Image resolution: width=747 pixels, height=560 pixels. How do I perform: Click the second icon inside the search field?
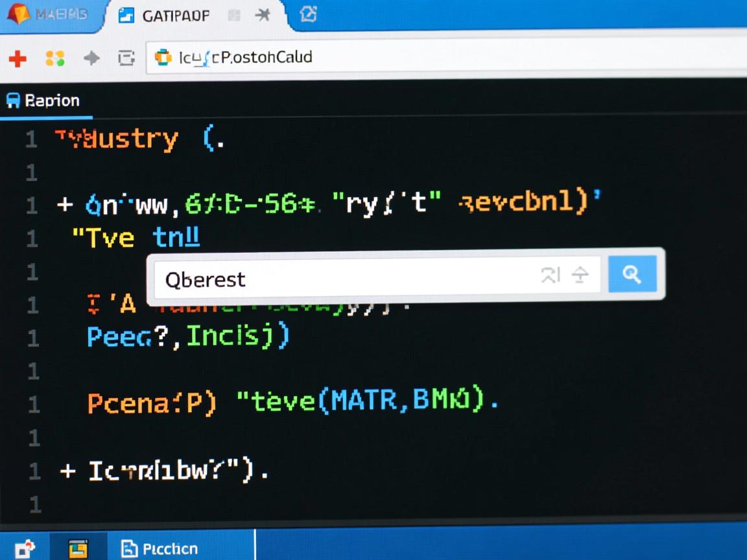click(579, 275)
